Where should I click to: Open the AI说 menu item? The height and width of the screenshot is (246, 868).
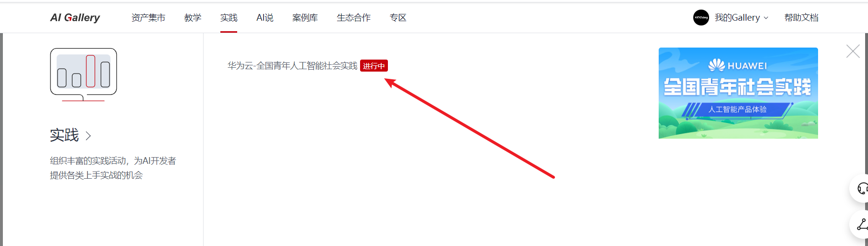265,18
